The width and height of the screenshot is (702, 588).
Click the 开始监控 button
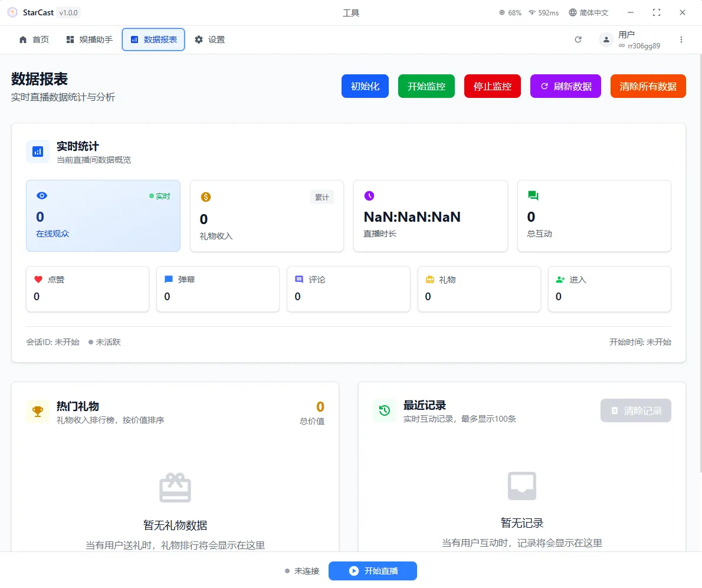click(x=426, y=86)
